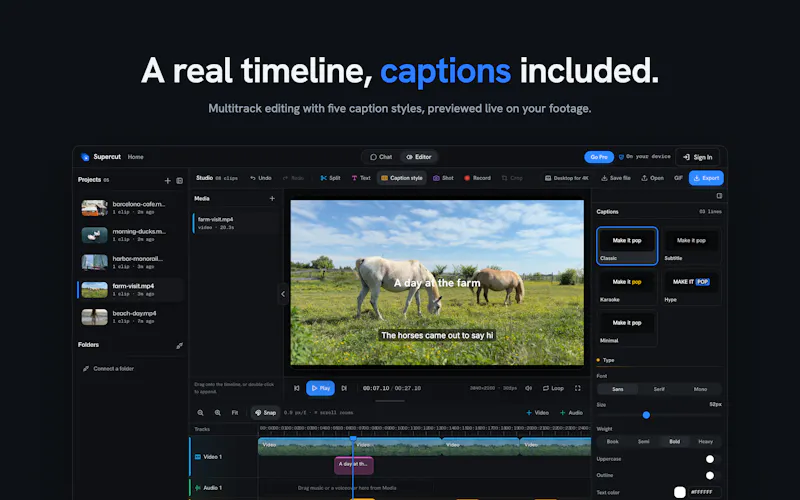The width and height of the screenshot is (800, 500).
Task: Choose the Mono font option
Action: point(700,389)
